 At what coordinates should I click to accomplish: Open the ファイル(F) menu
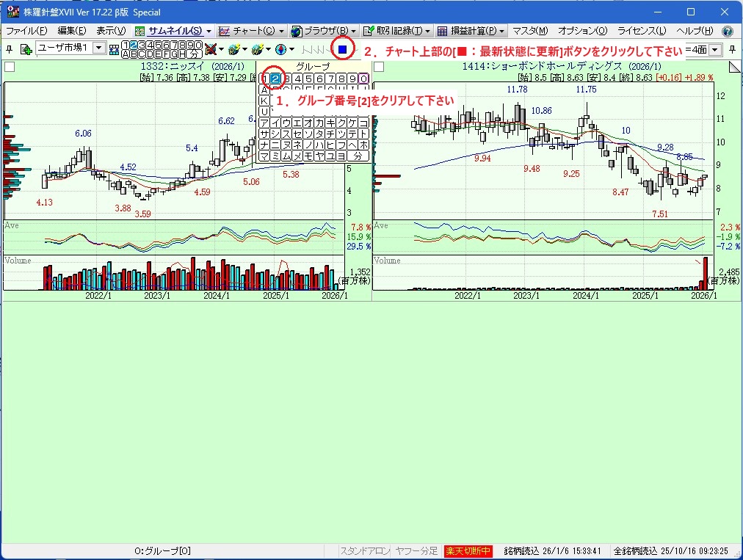pyautogui.click(x=26, y=32)
